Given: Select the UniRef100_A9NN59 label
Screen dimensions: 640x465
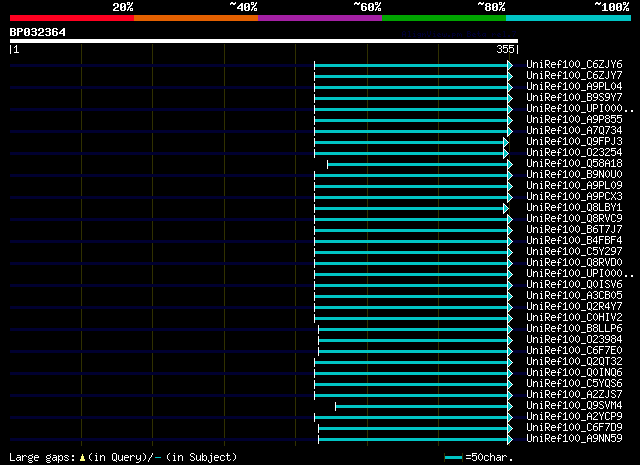Looking at the screenshot, I should (x=574, y=439).
